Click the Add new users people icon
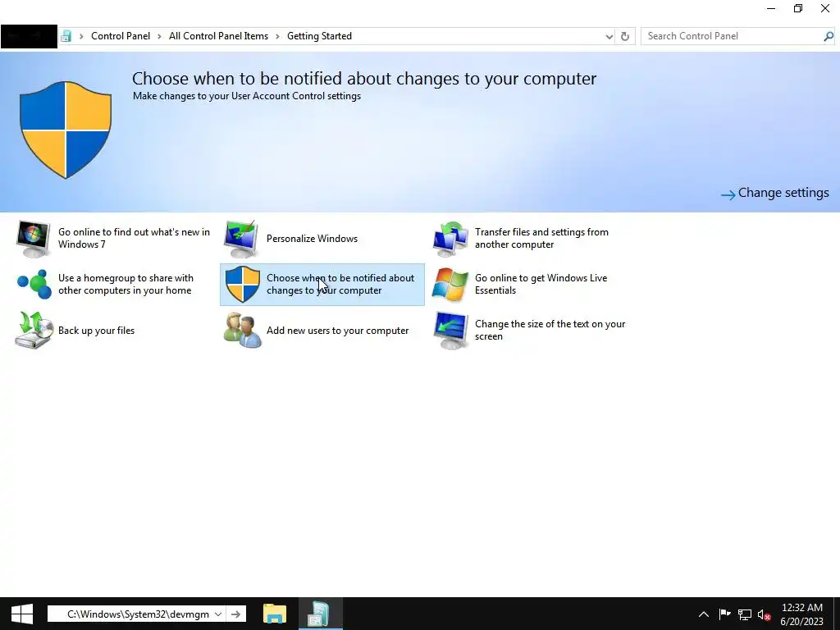 (x=242, y=331)
